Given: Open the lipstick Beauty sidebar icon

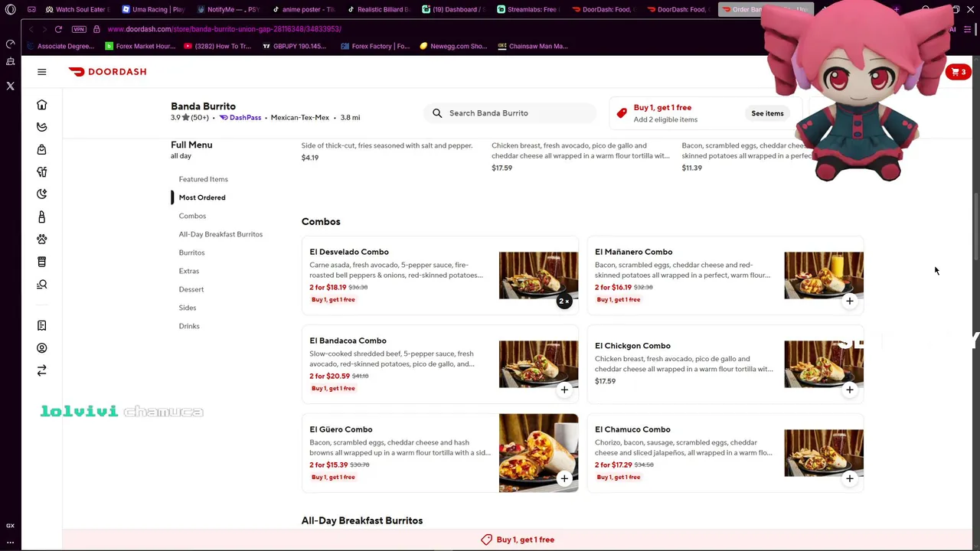Looking at the screenshot, I should [x=42, y=217].
